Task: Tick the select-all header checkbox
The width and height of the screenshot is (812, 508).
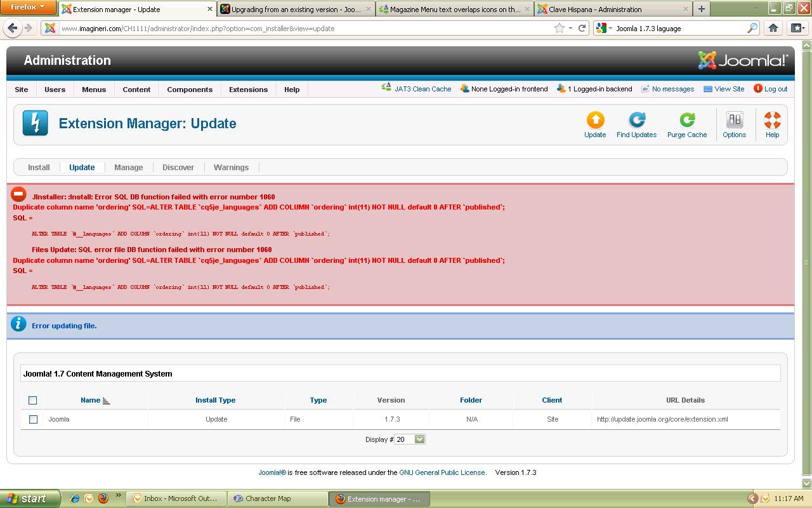Action: pos(33,400)
